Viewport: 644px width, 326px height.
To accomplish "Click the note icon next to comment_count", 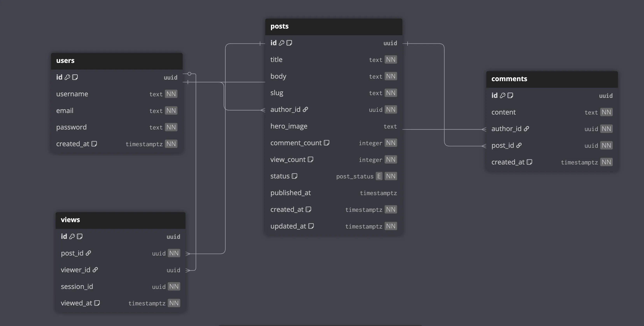I will 327,143.
